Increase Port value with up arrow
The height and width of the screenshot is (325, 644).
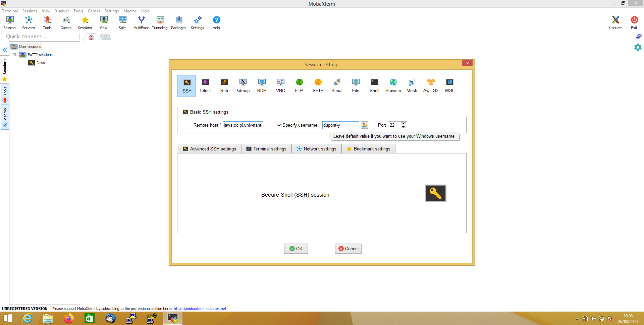pos(404,123)
